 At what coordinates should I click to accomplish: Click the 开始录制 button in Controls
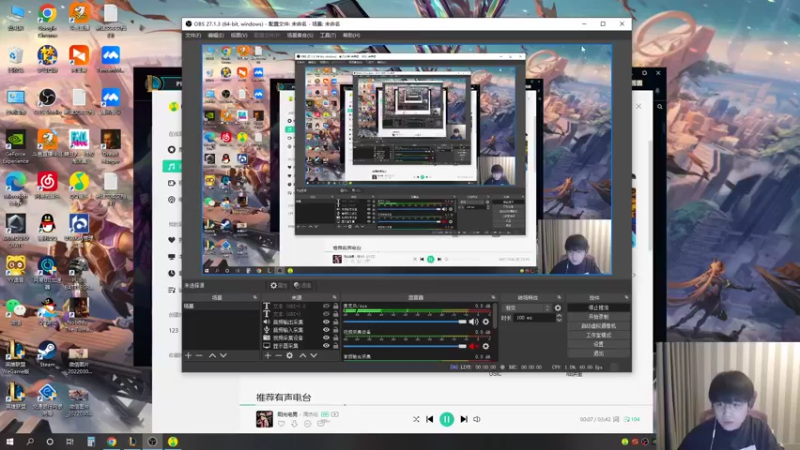(598, 317)
